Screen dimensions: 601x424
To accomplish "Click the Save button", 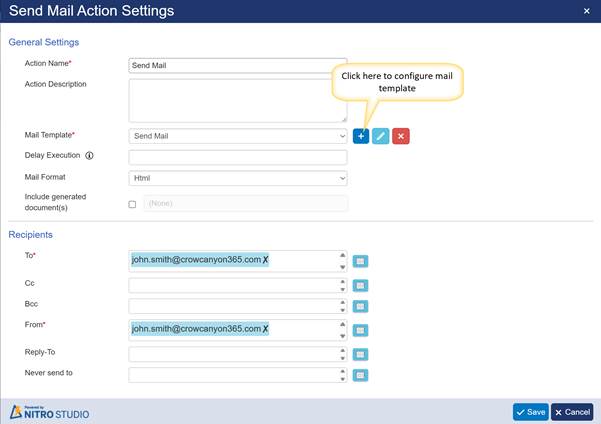I will point(530,411).
